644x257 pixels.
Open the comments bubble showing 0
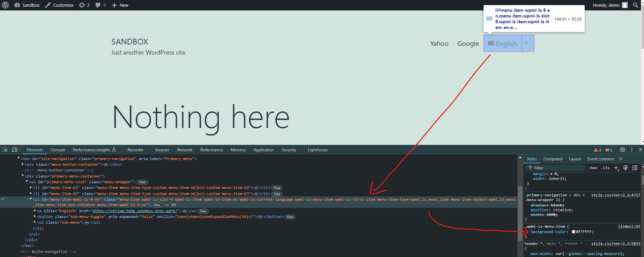(x=100, y=5)
